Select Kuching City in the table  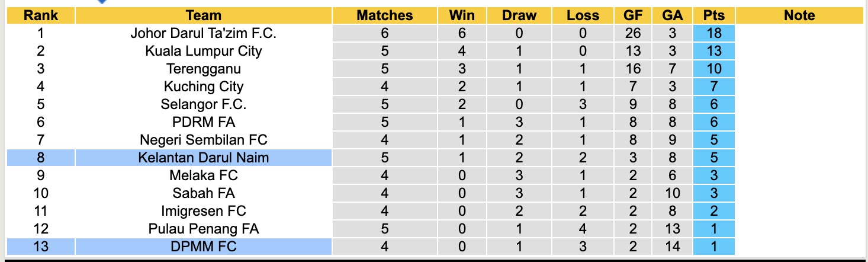click(203, 87)
